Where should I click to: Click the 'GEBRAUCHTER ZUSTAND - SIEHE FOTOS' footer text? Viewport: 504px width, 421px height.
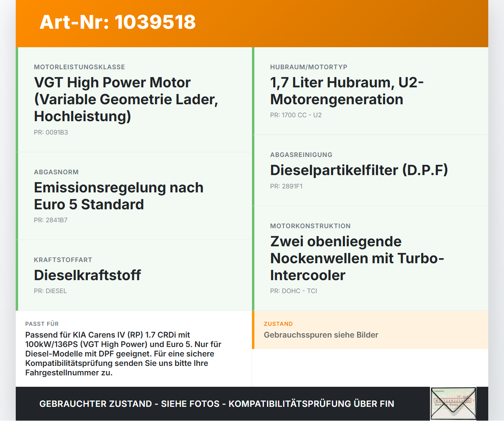pos(217,404)
